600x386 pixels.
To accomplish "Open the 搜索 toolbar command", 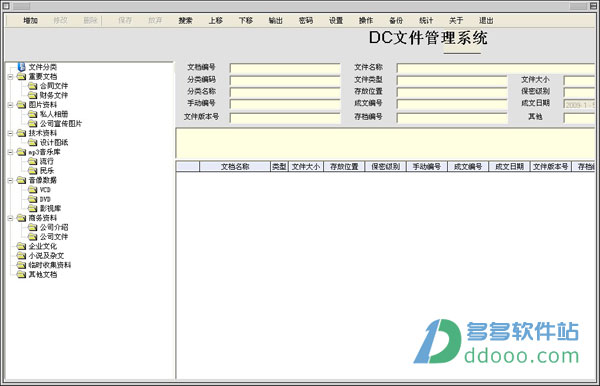I will [185, 21].
